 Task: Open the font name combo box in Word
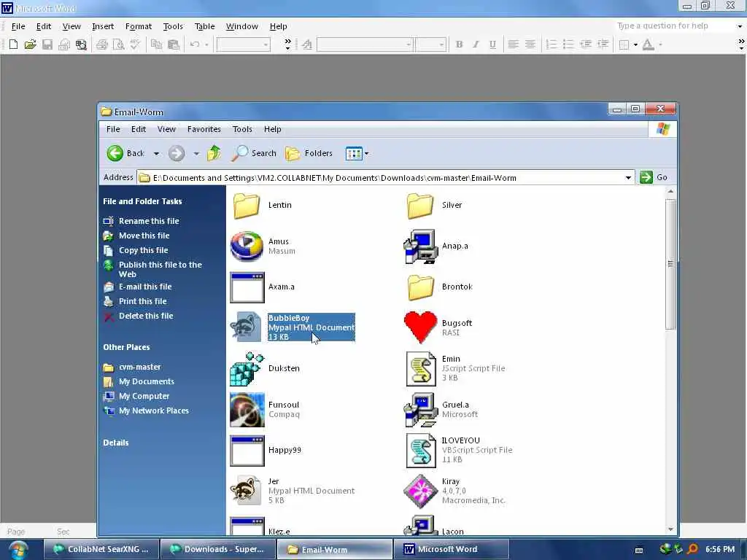[x=365, y=44]
